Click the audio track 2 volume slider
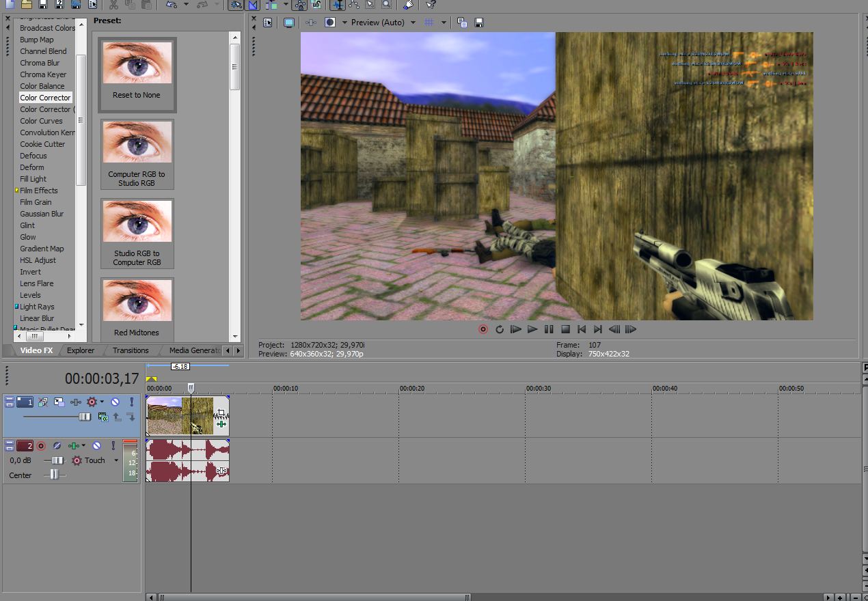The height and width of the screenshot is (601, 868). pyautogui.click(x=58, y=460)
